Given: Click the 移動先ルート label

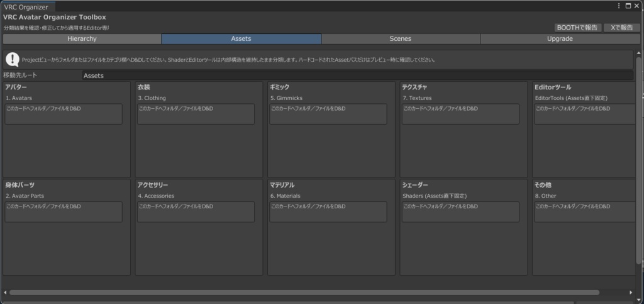Looking at the screenshot, I should 20,76.
